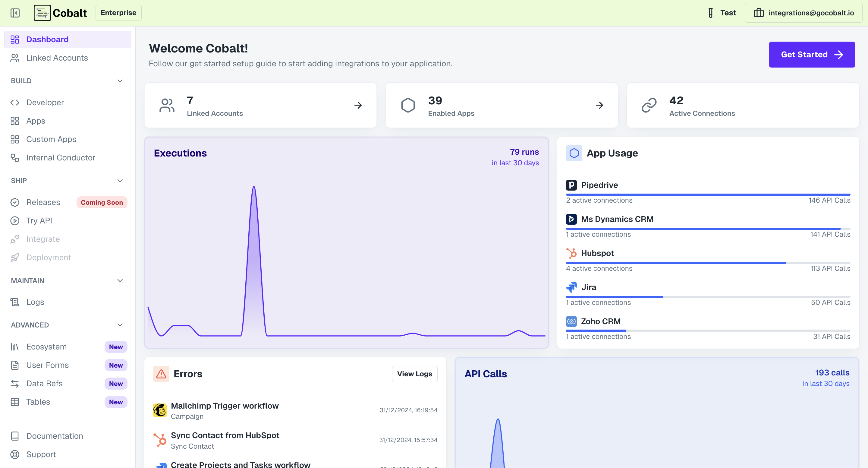Click the Try API play icon
The height and width of the screenshot is (468, 868).
coord(15,221)
